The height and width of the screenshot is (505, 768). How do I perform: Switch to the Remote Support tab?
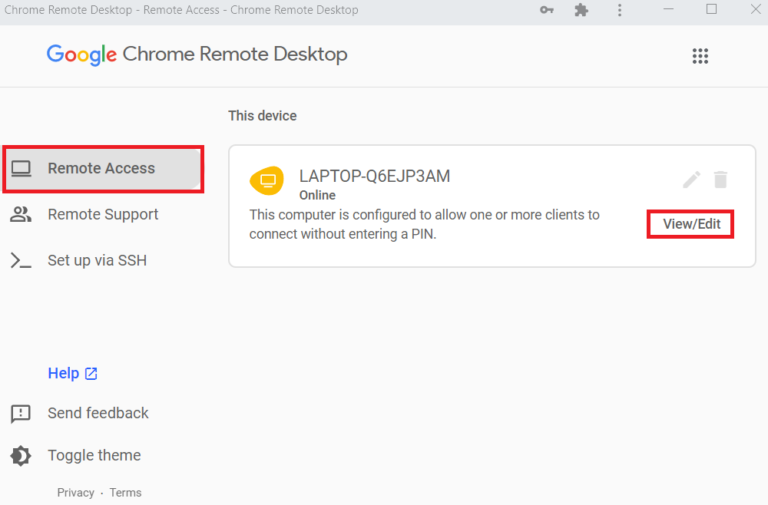point(102,215)
